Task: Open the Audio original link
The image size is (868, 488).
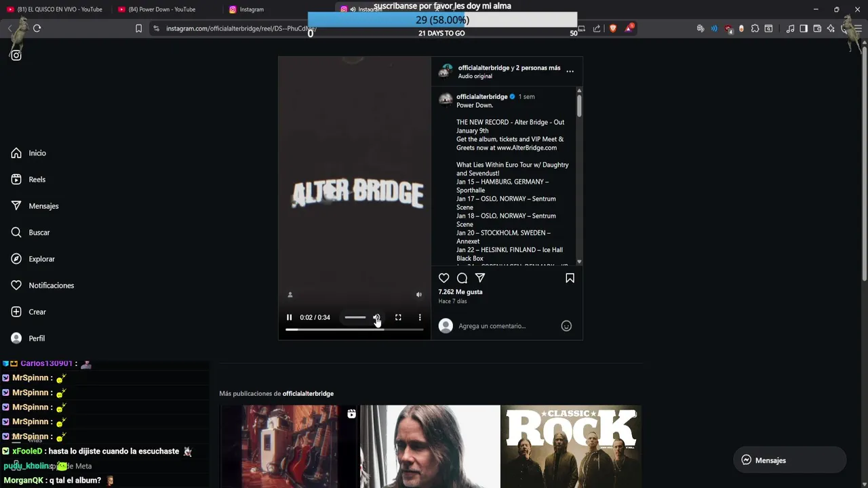Action: pos(475,76)
